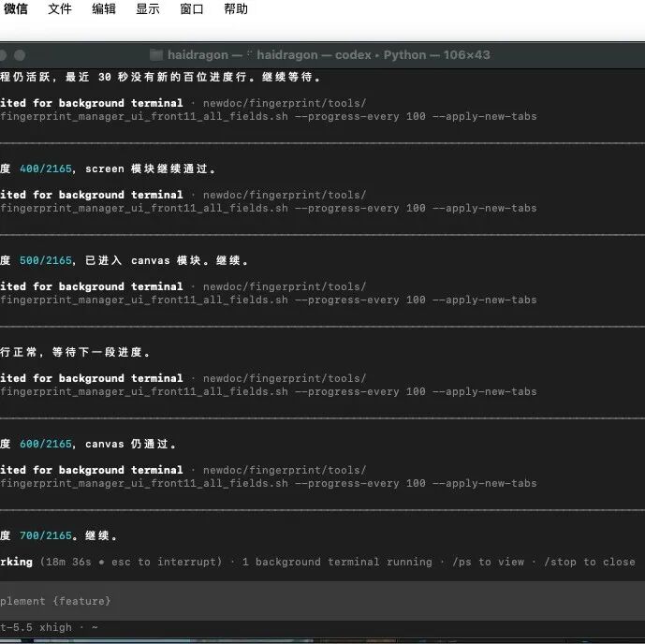Click the text 'canvas 仍通过'
The image size is (645, 644).
point(126,444)
